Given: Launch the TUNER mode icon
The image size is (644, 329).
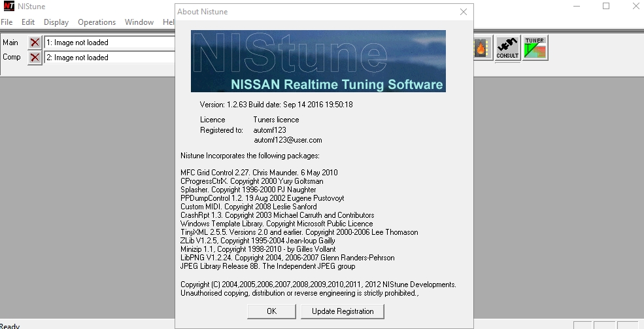Looking at the screenshot, I should click(535, 48).
